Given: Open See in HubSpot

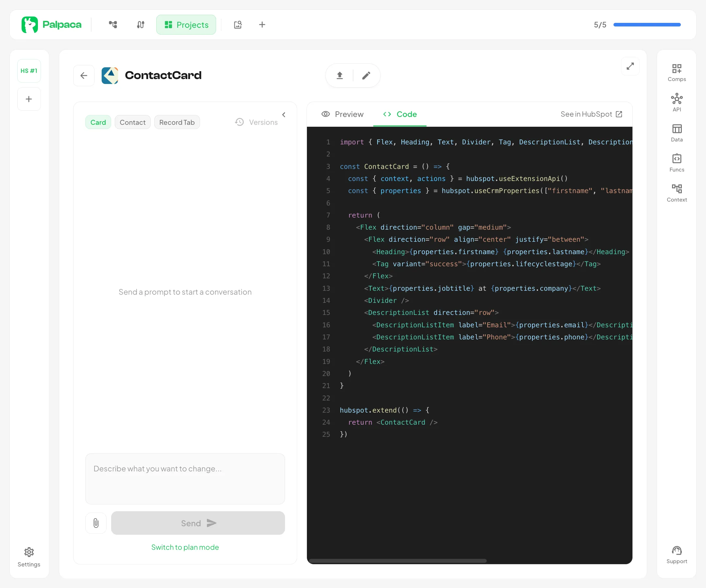Looking at the screenshot, I should (591, 114).
